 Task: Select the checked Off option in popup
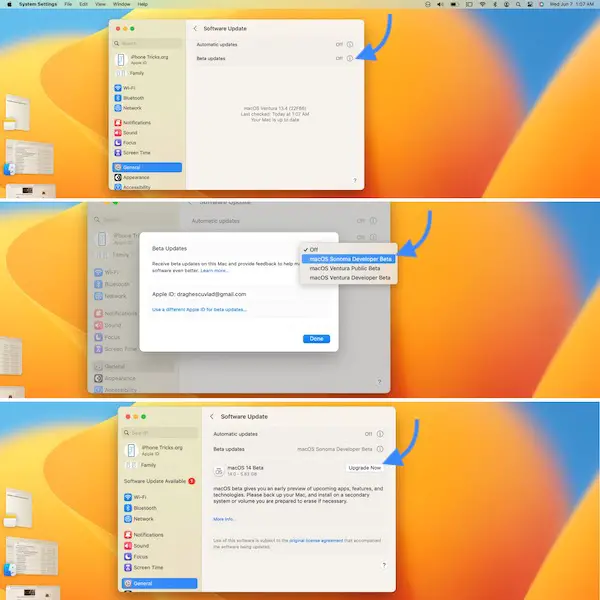click(313, 248)
